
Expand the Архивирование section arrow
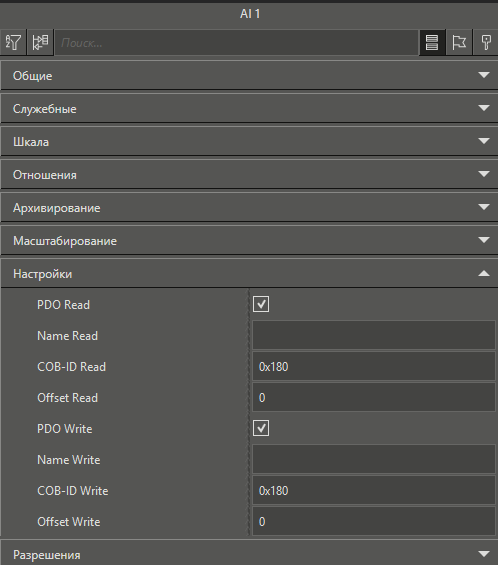(484, 207)
